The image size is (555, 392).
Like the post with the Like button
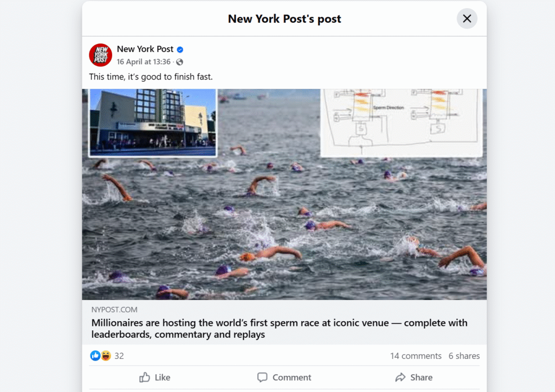154,377
